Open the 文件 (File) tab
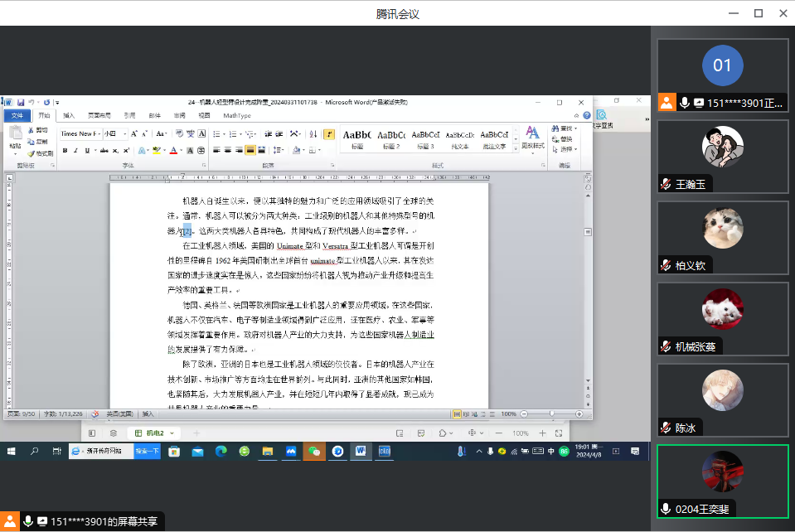Image resolution: width=795 pixels, height=532 pixels. [17, 116]
